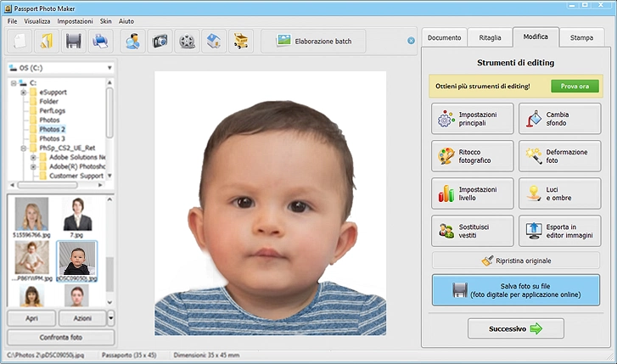Switch to the Ritaglia tab
Viewport: 617px width, 364px height.
[490, 38]
